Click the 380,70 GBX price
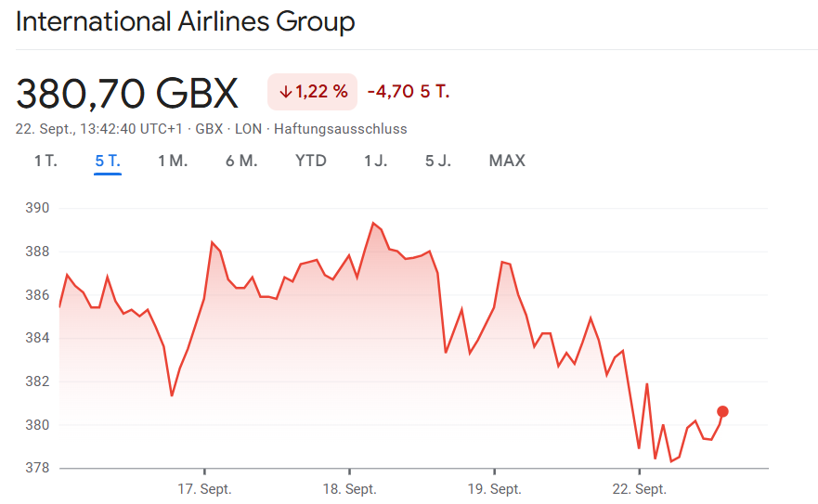 127,93
